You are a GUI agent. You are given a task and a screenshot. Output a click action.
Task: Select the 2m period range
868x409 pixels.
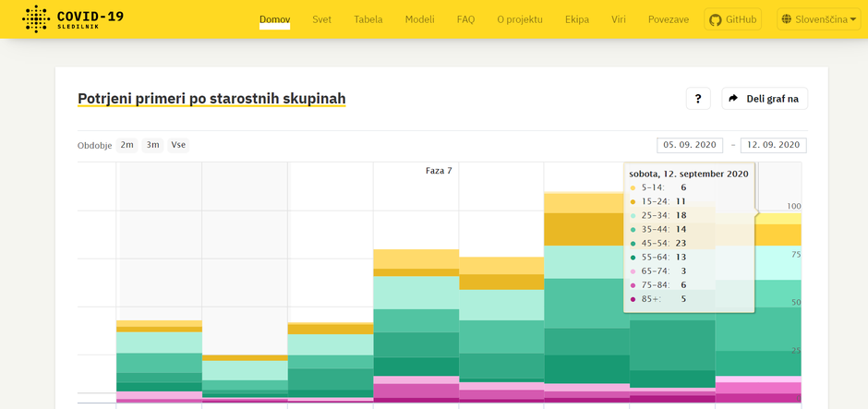click(x=127, y=145)
